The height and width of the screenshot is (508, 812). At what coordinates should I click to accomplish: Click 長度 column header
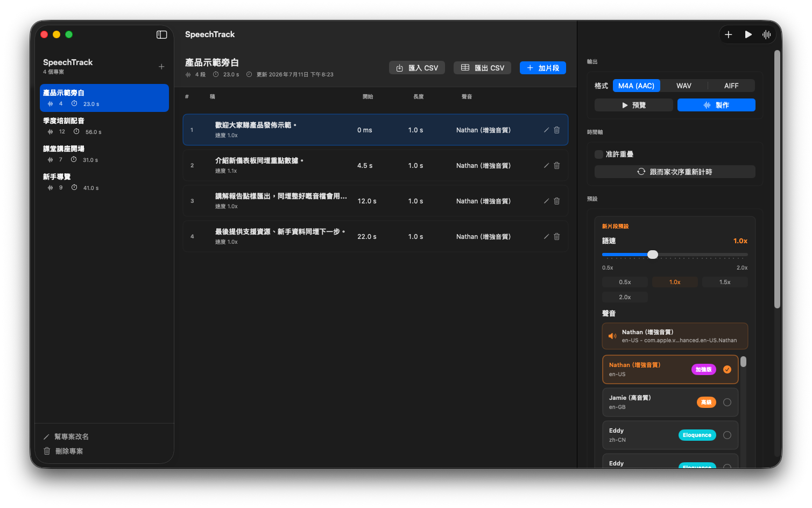pyautogui.click(x=418, y=97)
